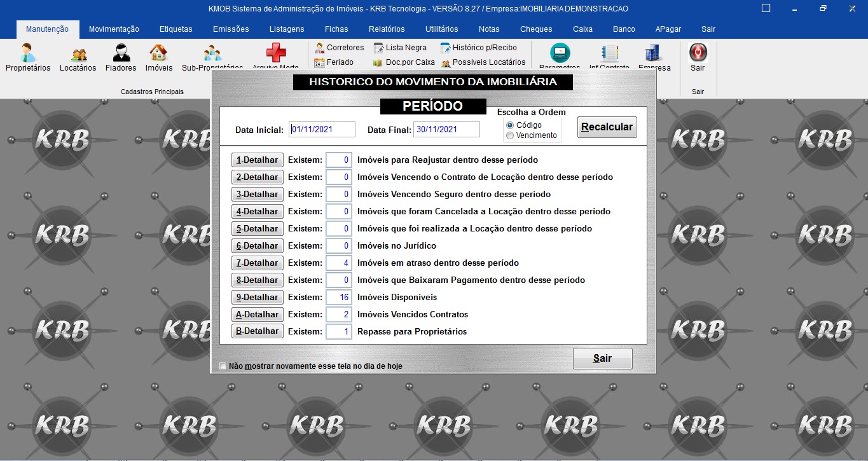
Task: Open the Fichas menu tab
Action: [336, 29]
